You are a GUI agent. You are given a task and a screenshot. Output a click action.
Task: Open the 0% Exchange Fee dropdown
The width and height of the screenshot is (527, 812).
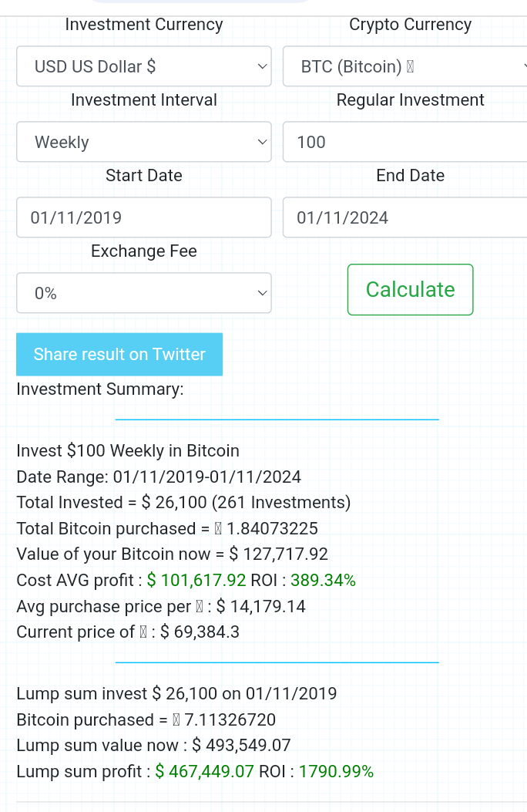tap(144, 293)
